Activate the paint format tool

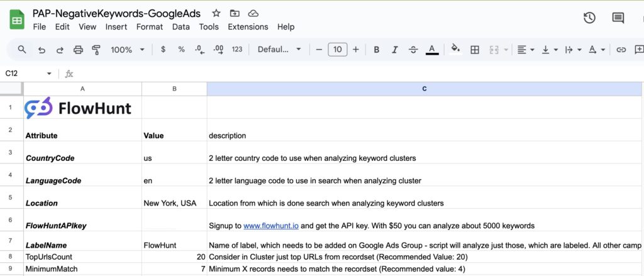point(96,50)
